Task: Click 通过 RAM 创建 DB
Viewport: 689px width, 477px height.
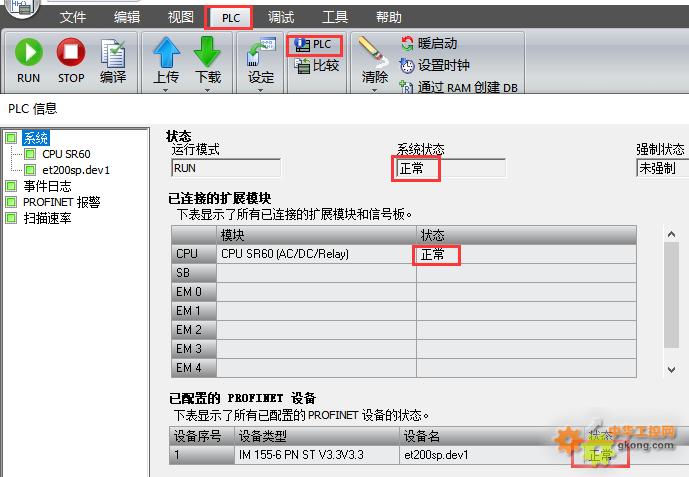Action: (x=459, y=87)
